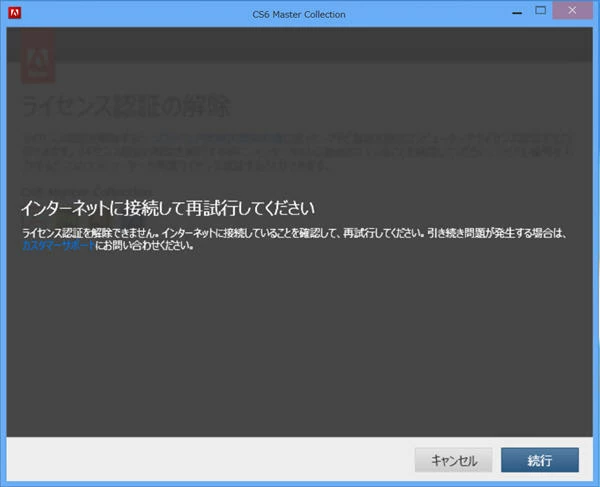Close the CS6 Master Collection window

(x=572, y=10)
